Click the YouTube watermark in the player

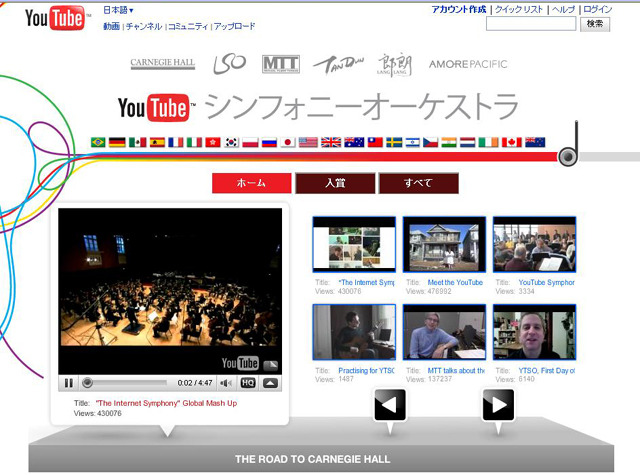click(240, 363)
